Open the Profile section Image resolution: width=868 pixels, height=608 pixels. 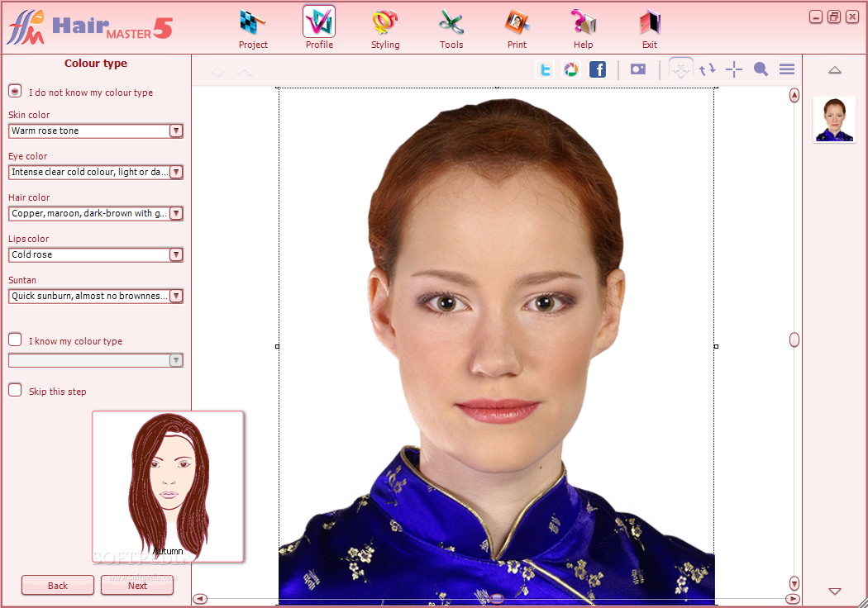[319, 29]
